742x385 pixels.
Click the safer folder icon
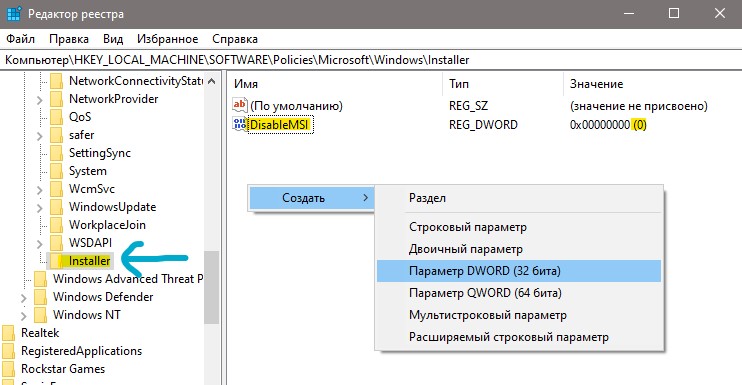57,135
